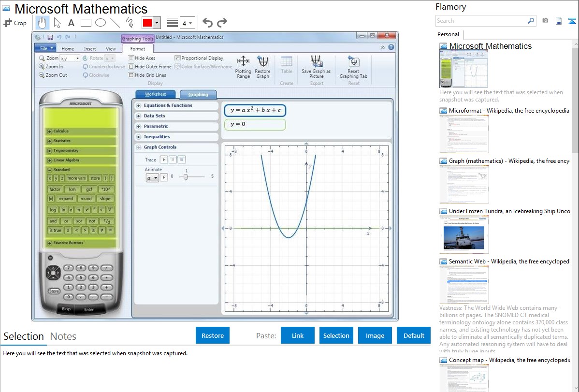
Task: Click the undo arrow
Action: [207, 23]
